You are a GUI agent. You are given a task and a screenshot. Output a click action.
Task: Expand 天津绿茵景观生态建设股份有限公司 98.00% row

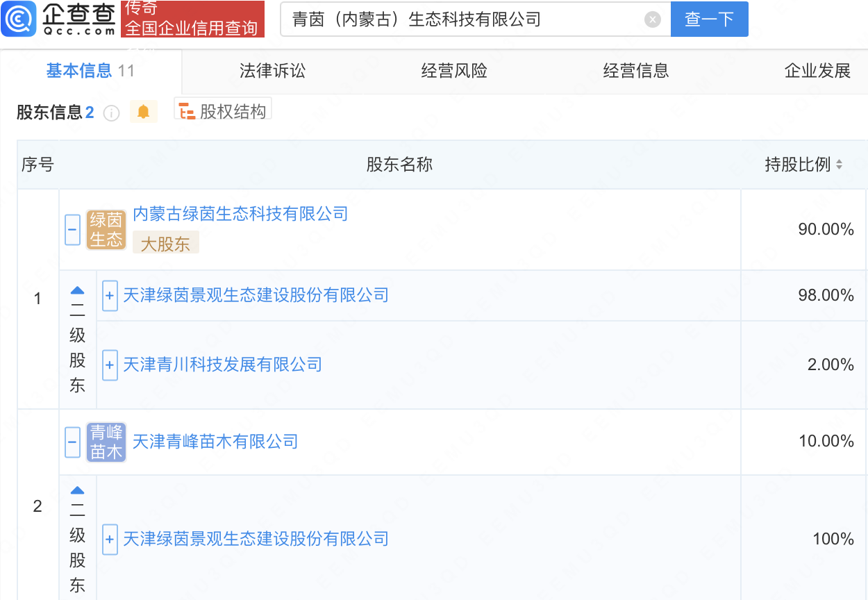pos(110,296)
